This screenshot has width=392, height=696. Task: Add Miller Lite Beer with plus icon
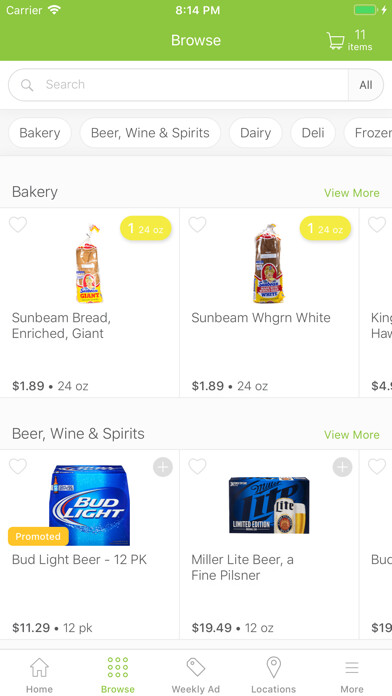point(342,467)
